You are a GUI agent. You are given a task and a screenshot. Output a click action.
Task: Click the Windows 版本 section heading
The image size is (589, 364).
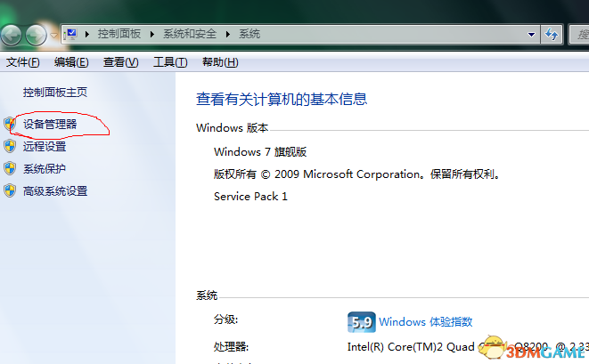pos(233,128)
